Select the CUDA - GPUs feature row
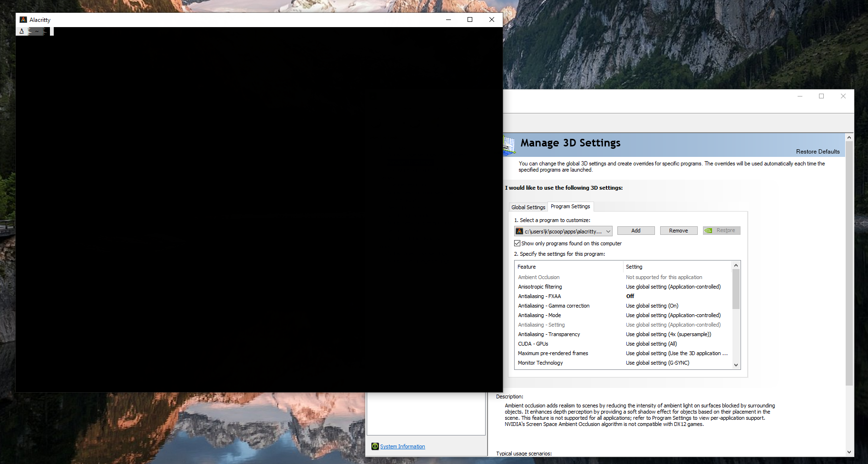Image resolution: width=868 pixels, height=464 pixels. (533, 344)
